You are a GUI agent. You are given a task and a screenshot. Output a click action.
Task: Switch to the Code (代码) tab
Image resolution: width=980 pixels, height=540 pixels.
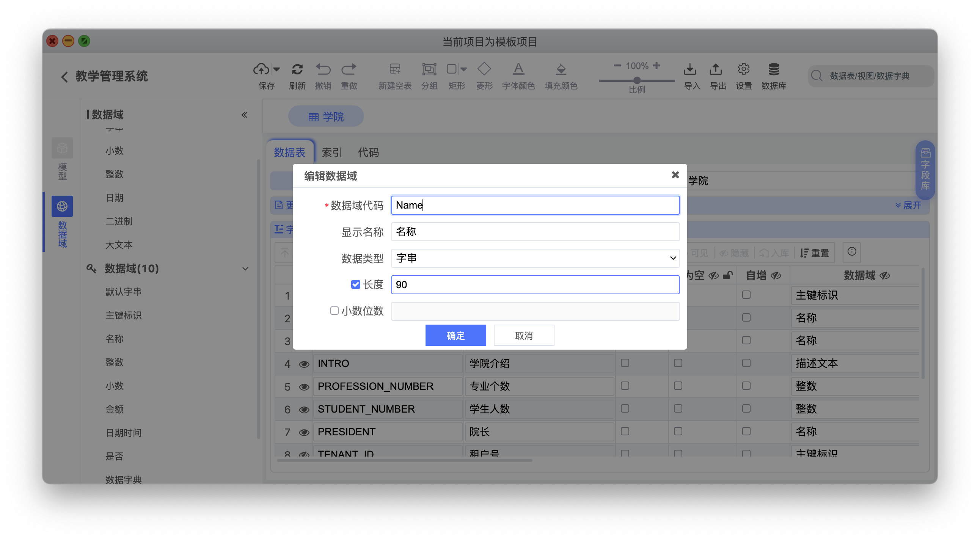(x=368, y=152)
